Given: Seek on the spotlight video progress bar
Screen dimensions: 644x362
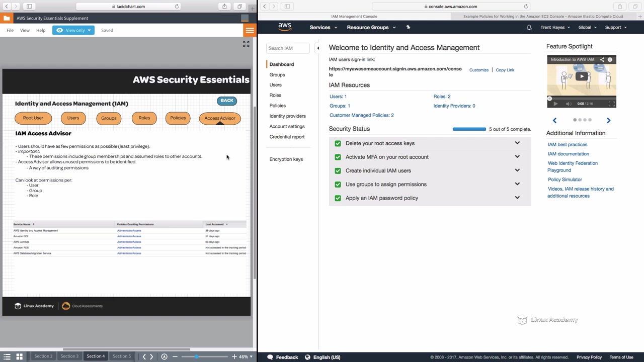Looking at the screenshot, I should [582, 98].
